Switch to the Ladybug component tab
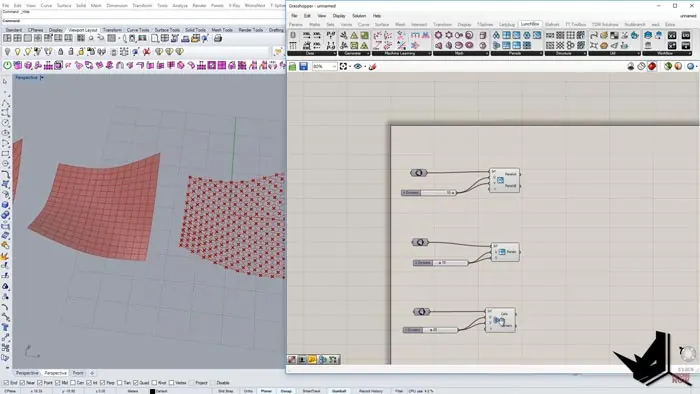 pyautogui.click(x=507, y=25)
